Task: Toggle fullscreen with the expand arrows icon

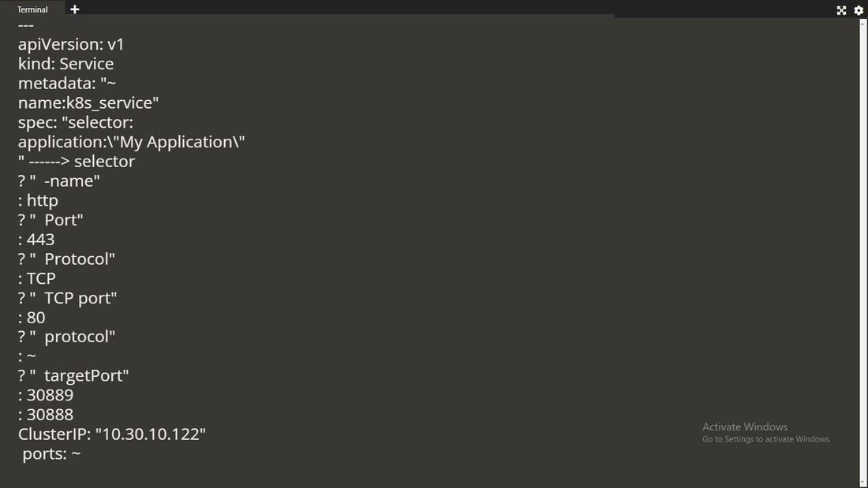Action: [841, 10]
